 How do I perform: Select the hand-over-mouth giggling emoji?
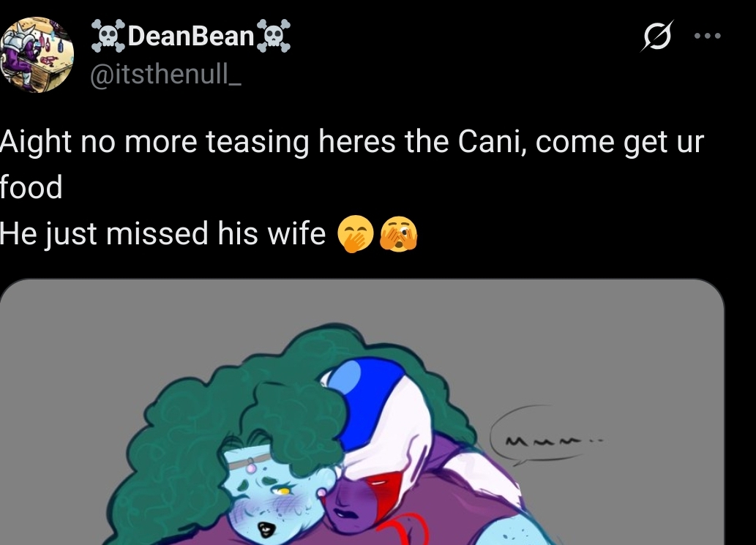coord(356,233)
